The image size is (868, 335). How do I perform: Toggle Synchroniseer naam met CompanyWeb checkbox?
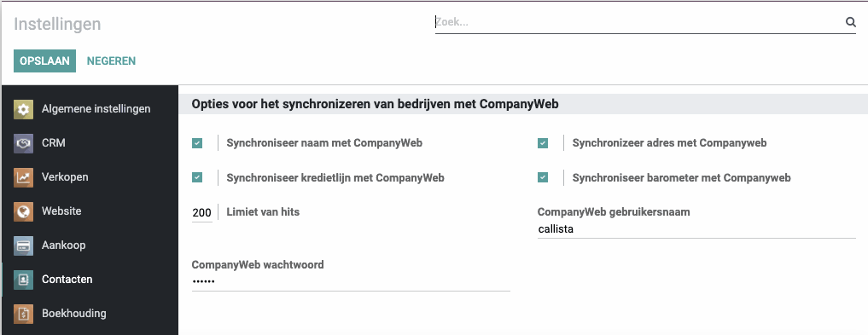click(197, 143)
